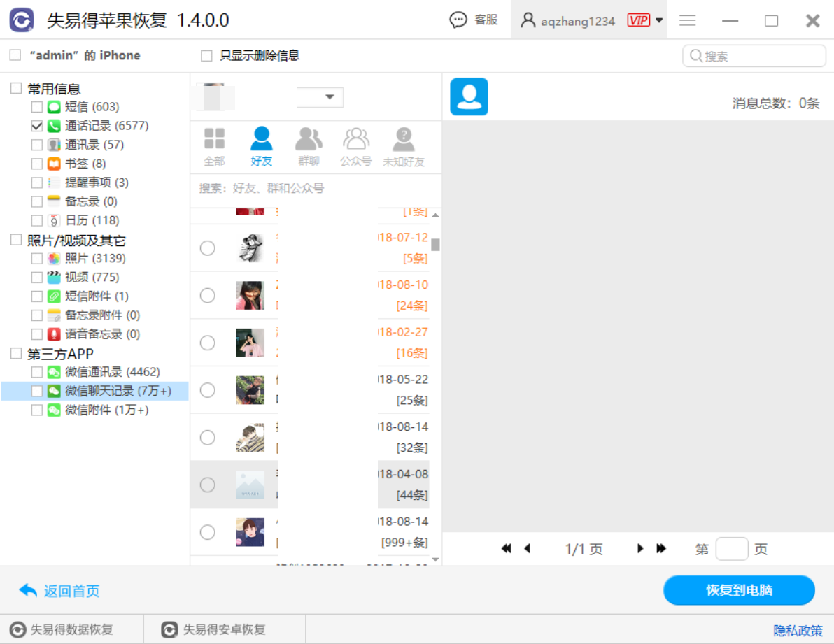Click the app logo in title bar
Image resolution: width=834 pixels, height=644 pixels.
tap(22, 20)
